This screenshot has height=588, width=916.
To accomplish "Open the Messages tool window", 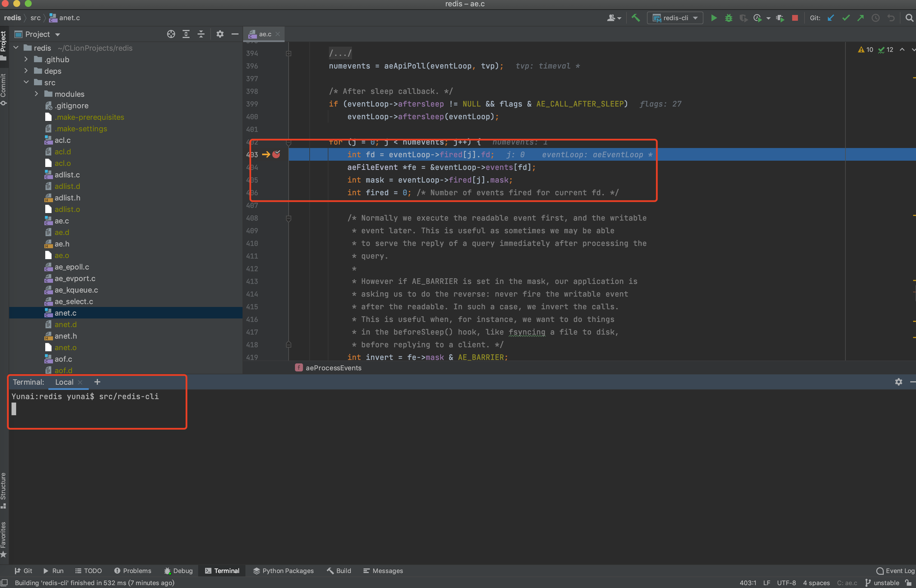I will pyautogui.click(x=383, y=570).
